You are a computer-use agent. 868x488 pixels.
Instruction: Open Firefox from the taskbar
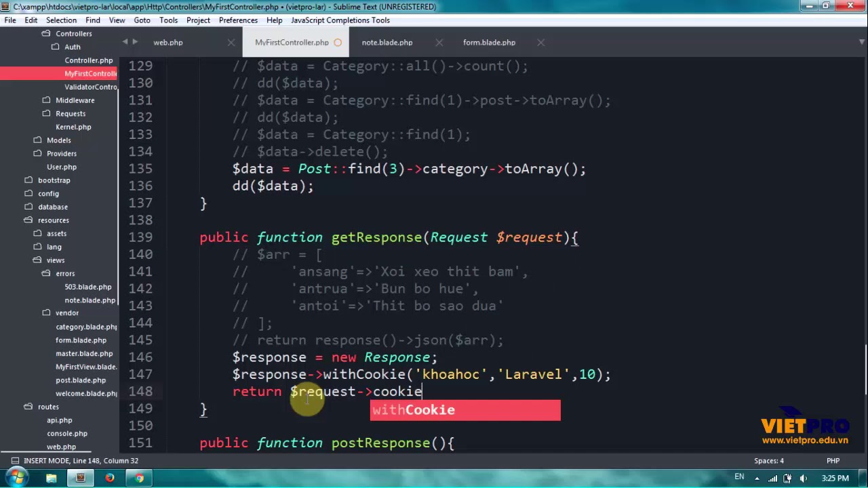109,478
